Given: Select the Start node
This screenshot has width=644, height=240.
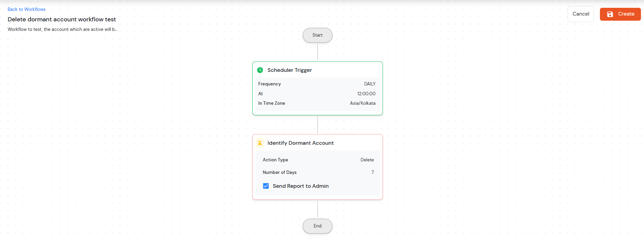Looking at the screenshot, I should 317,35.
